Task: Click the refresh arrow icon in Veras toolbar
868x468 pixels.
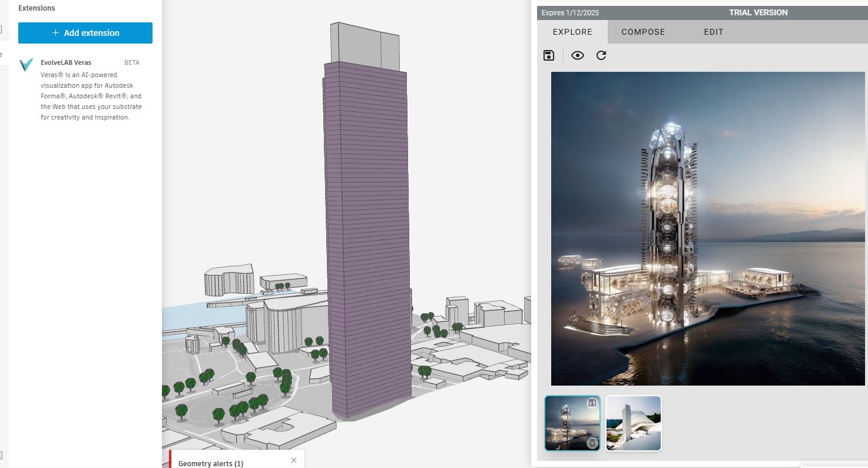Action: tap(601, 55)
